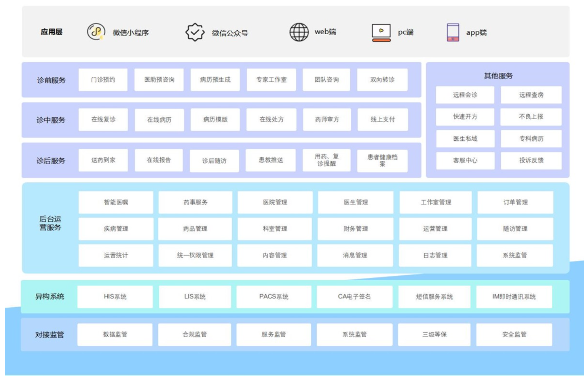Open the 送药到家 module
Image resolution: width=588 pixels, height=378 pixels.
tap(103, 160)
